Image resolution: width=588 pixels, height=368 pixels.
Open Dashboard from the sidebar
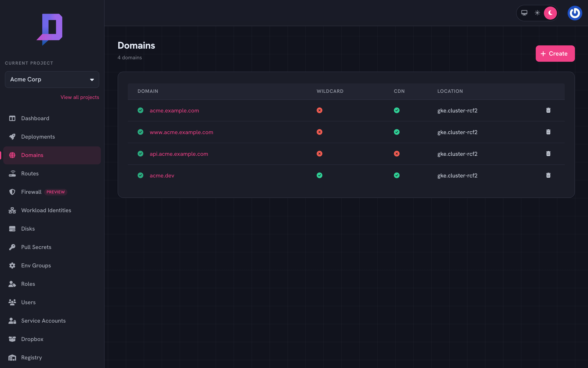pos(52,118)
